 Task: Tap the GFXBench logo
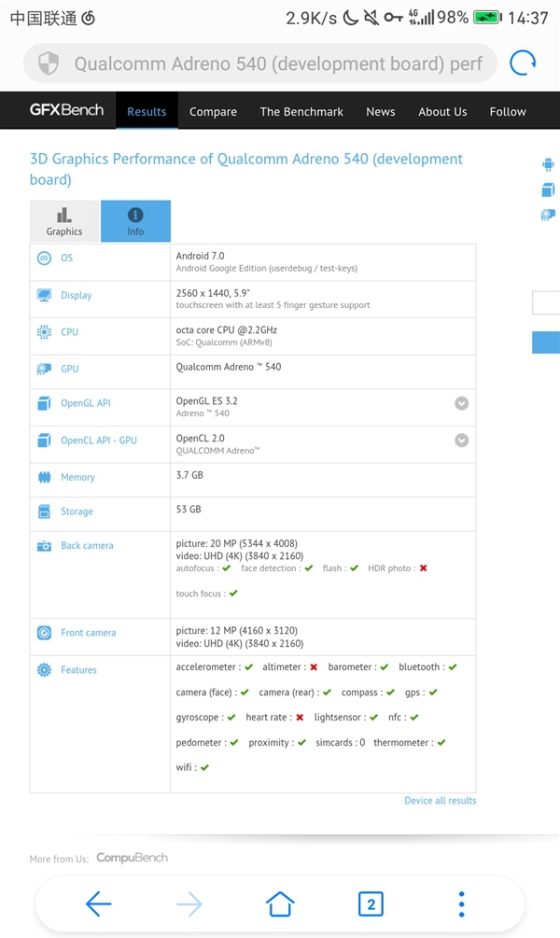coord(66,110)
